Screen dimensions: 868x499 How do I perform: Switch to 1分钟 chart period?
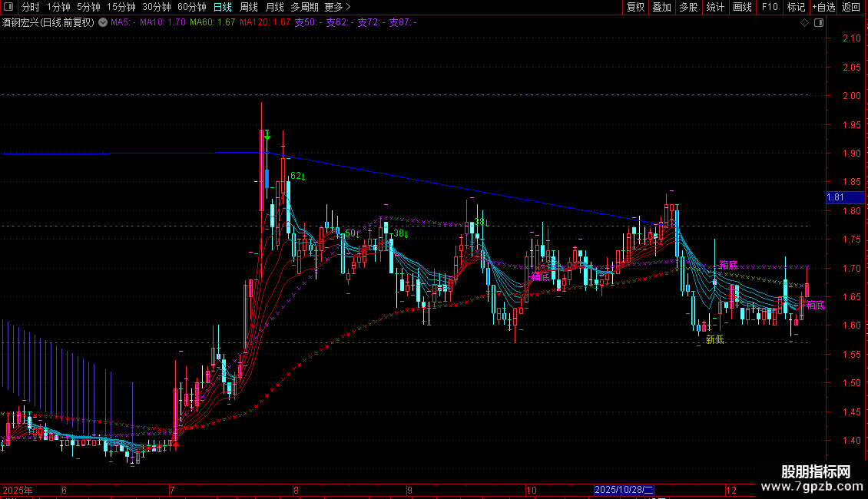point(58,7)
